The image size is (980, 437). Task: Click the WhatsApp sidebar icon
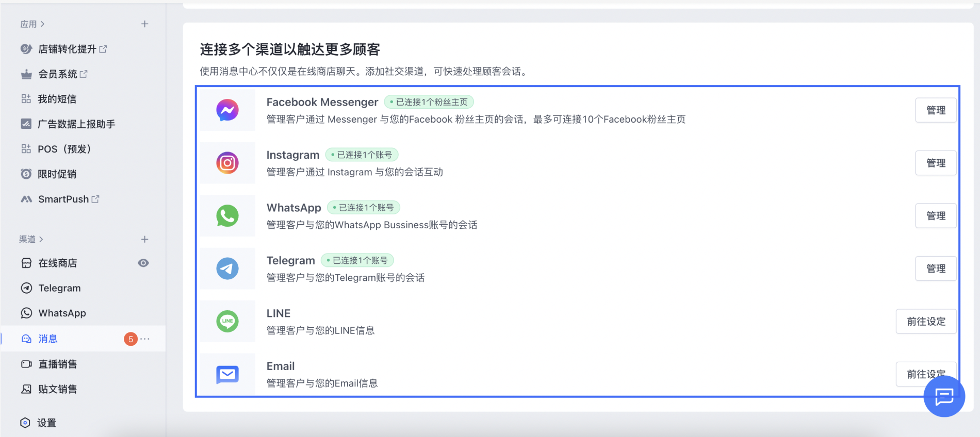pyautogui.click(x=26, y=313)
